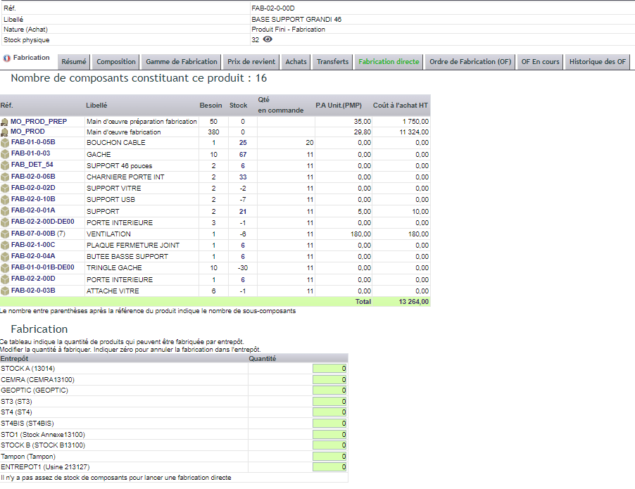This screenshot has width=635, height=489.
Task: Click the eye icon next to Stock physique
Action: click(268, 39)
